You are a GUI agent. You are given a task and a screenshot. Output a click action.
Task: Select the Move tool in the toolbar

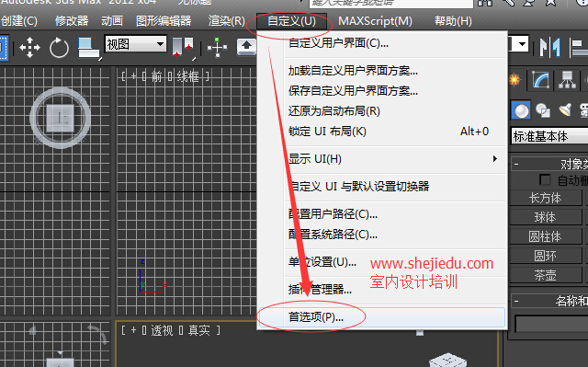tap(29, 48)
